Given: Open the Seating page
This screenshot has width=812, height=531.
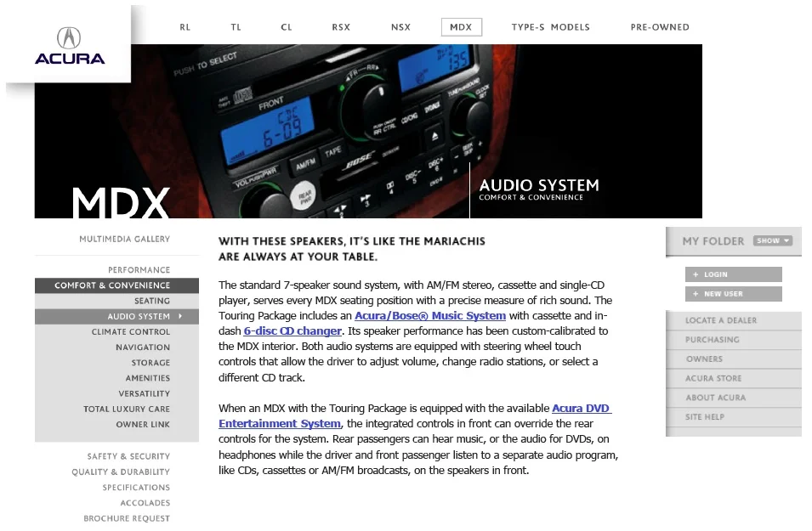Looking at the screenshot, I should (x=151, y=302).
